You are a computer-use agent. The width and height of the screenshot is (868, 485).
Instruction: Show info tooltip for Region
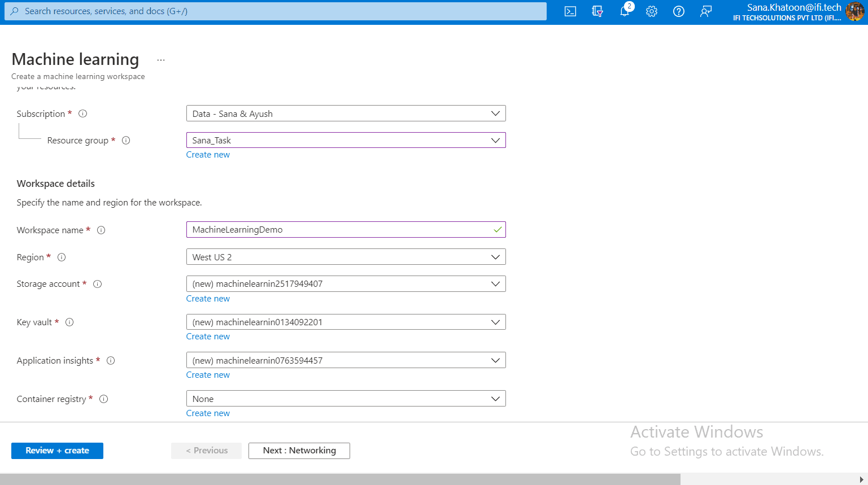[62, 257]
